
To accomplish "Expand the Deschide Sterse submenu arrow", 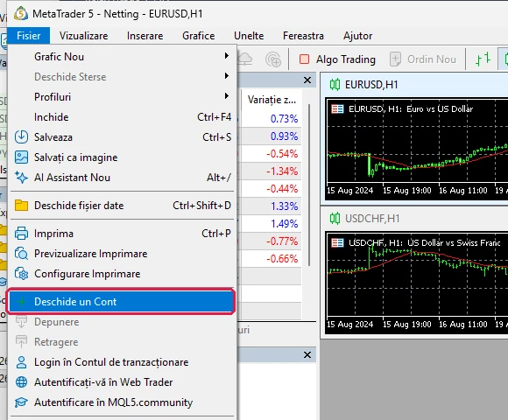I will (x=227, y=76).
